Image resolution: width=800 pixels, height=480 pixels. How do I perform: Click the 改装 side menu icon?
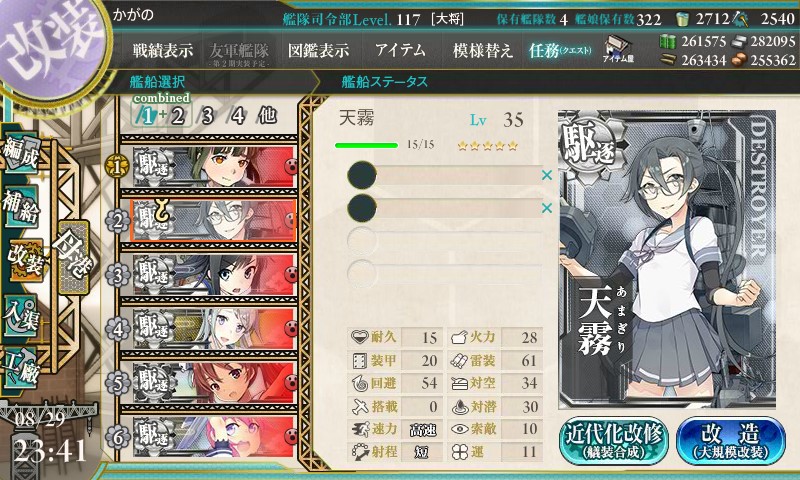[x=23, y=260]
